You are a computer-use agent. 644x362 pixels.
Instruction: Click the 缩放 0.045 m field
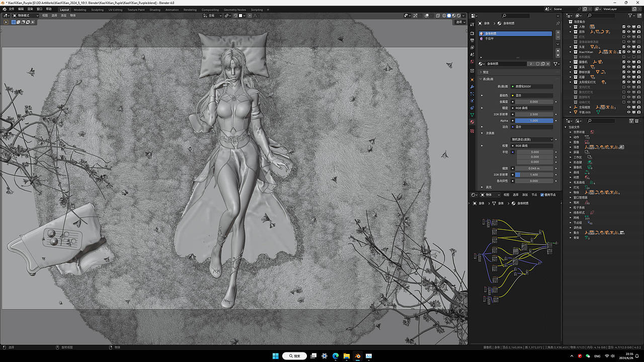pos(534,168)
